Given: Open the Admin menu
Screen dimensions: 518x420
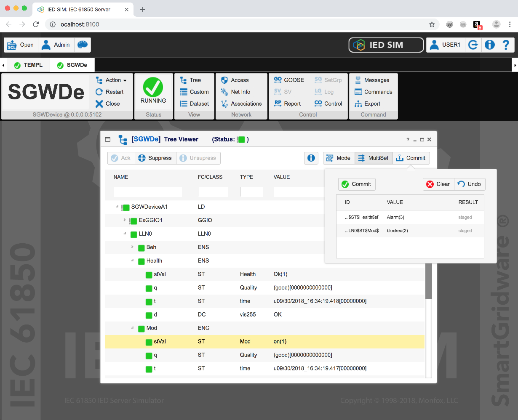Looking at the screenshot, I should [56, 45].
